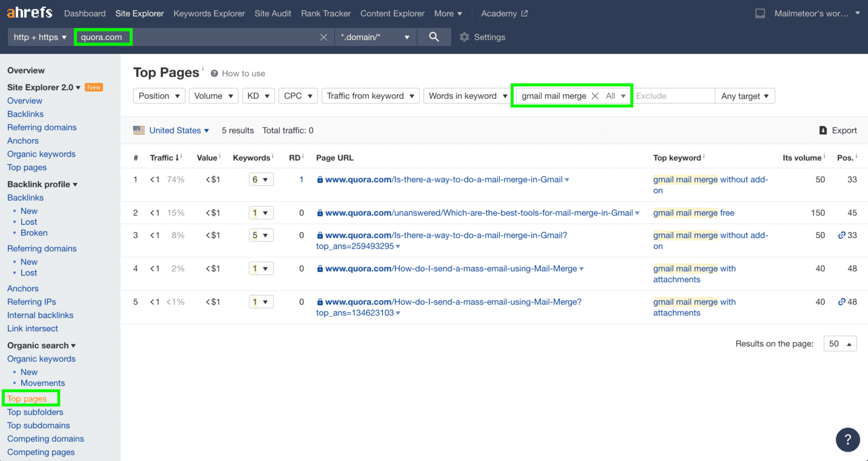Click keyword 'gmail mail merge free'
Screen dimensions: 868x461
tap(694, 213)
